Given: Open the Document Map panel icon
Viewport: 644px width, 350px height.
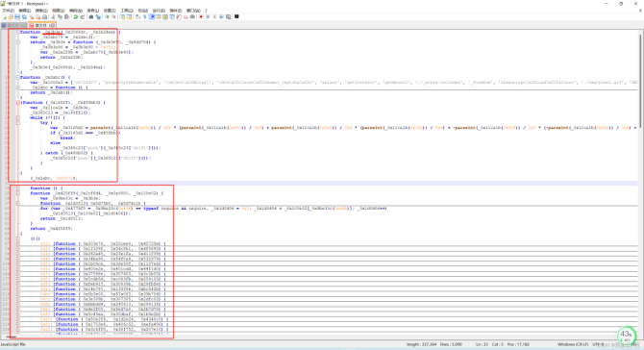Looking at the screenshot, I should click(165, 17).
